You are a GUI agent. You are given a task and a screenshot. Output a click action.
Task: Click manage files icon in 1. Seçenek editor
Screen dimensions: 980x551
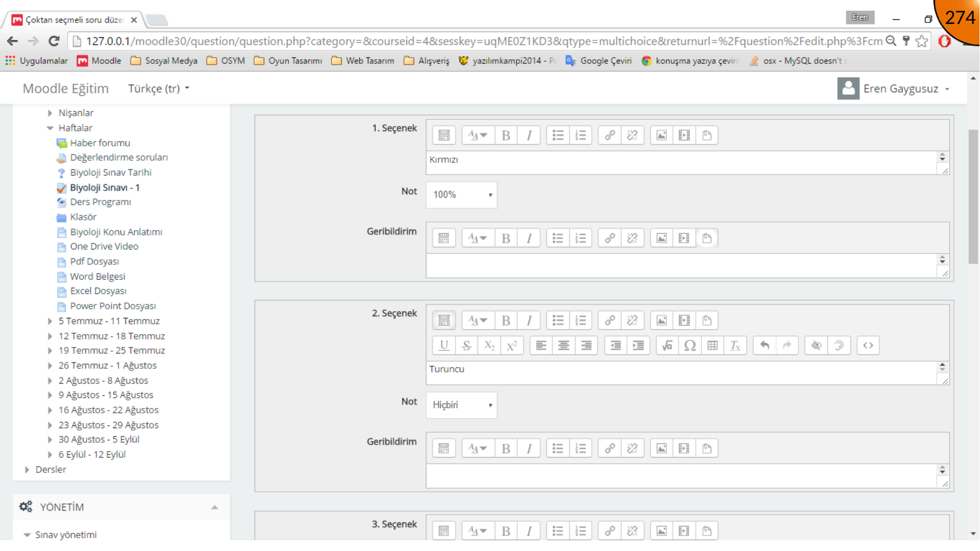click(707, 135)
